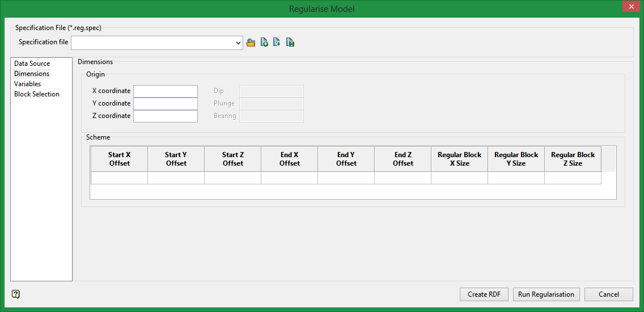
Task: Select the empty cell under Regular Block Y Size
Action: [x=516, y=178]
